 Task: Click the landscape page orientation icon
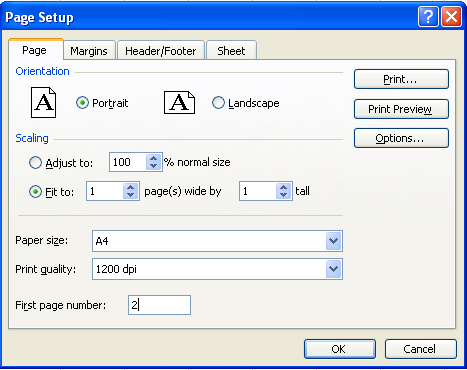click(x=179, y=102)
